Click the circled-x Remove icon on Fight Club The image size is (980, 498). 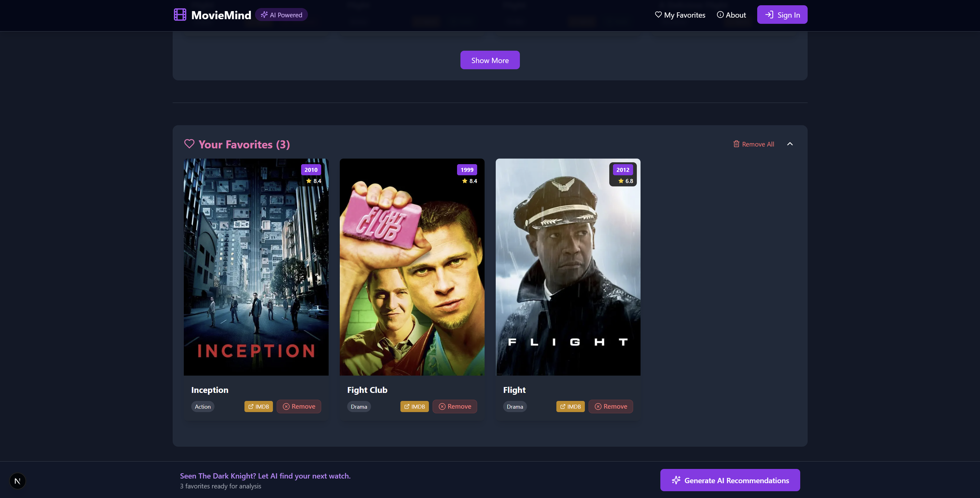443,406
